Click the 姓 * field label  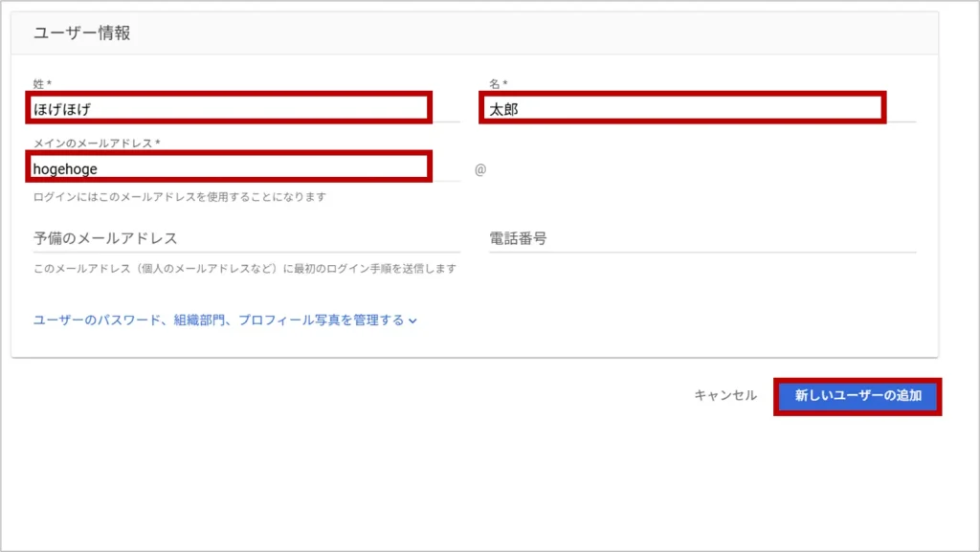[x=42, y=85]
